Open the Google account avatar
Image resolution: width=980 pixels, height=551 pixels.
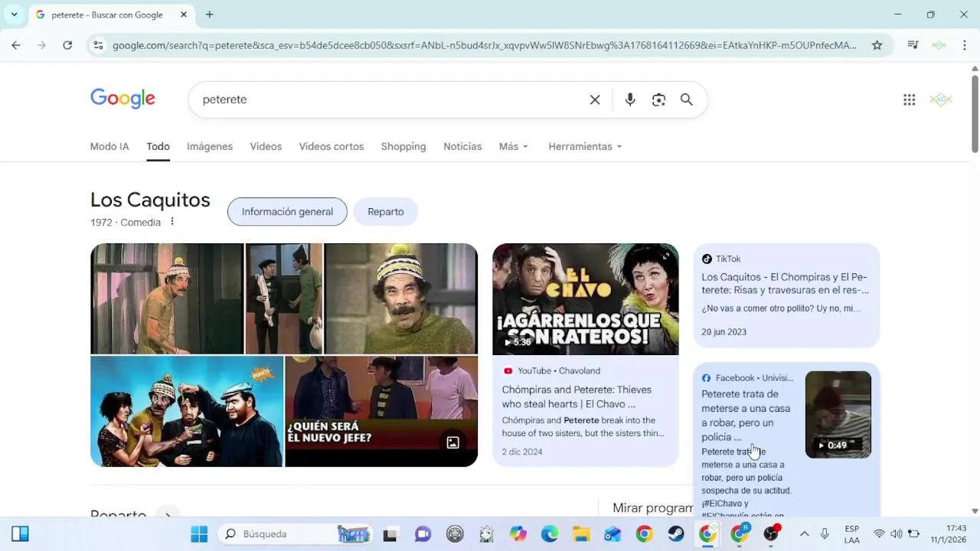click(941, 99)
